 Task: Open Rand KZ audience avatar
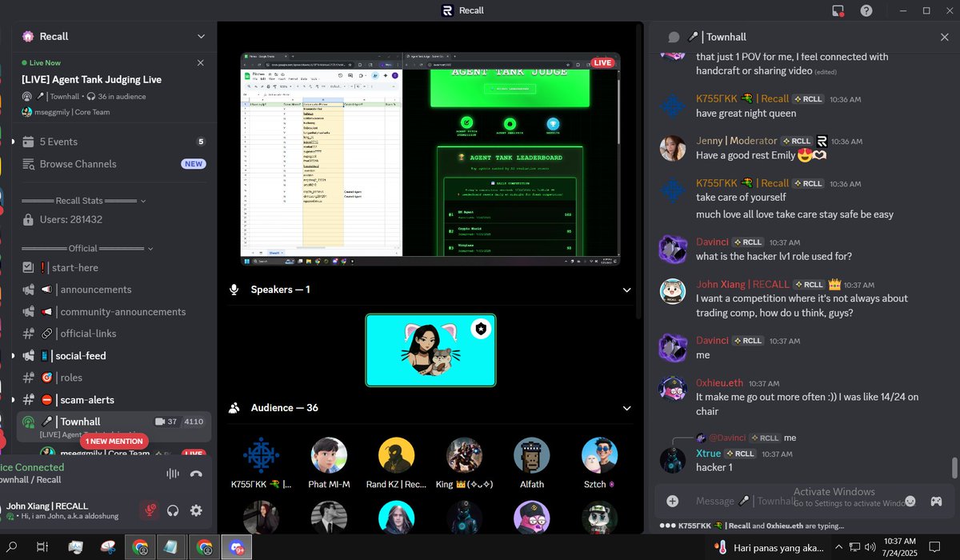[397, 455]
